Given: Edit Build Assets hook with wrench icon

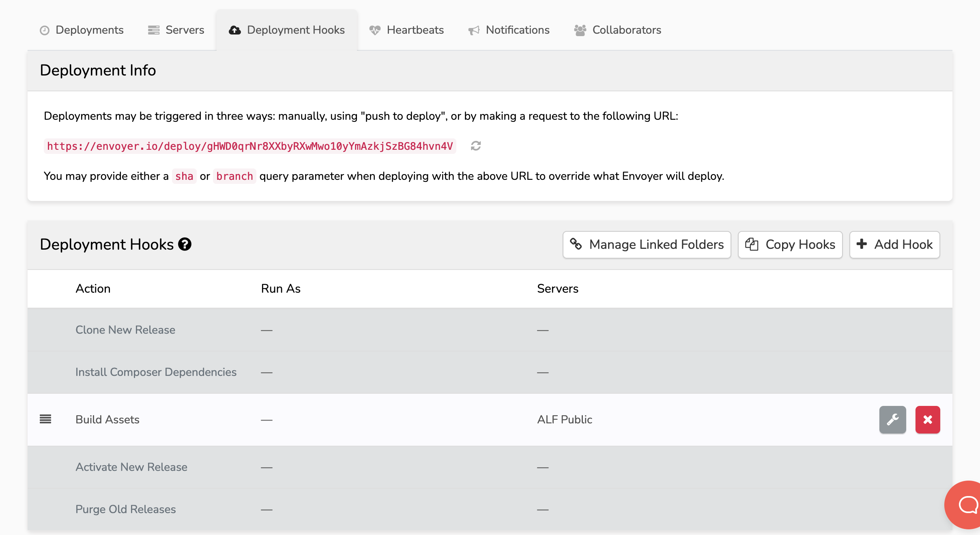Looking at the screenshot, I should (x=892, y=419).
